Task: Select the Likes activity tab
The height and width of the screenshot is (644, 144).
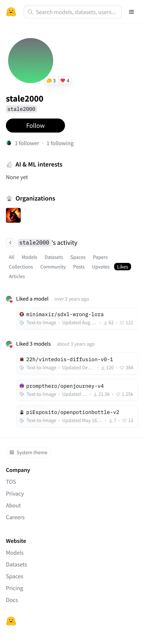Action: tap(122, 267)
